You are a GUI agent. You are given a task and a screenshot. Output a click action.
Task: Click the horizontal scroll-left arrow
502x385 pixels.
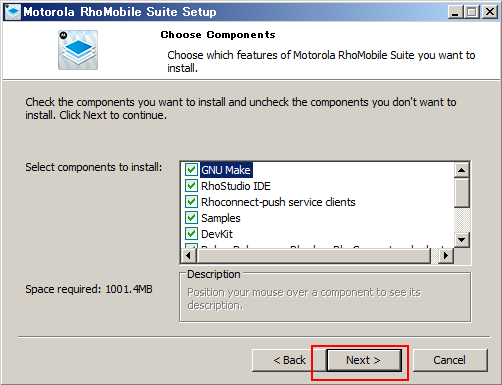click(189, 256)
